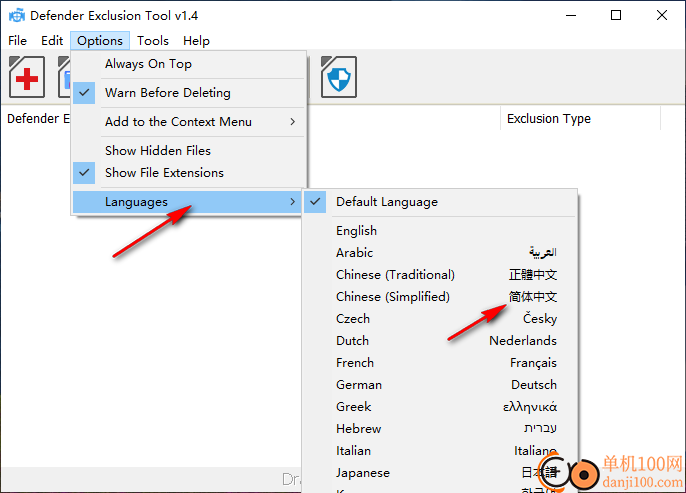Viewport: 686px width, 493px height.
Task: Select Chinese (Traditional) language
Action: [440, 275]
